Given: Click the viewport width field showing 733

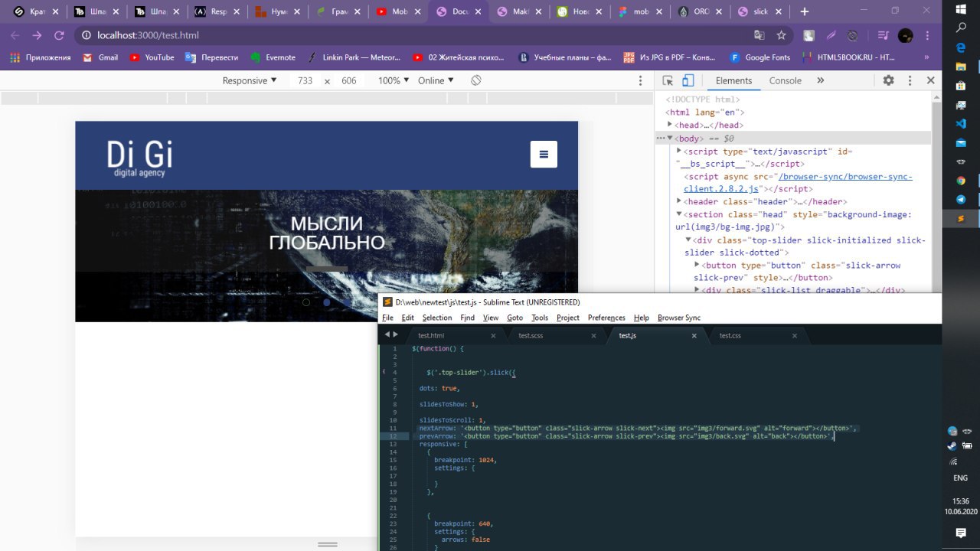Looking at the screenshot, I should [x=305, y=80].
